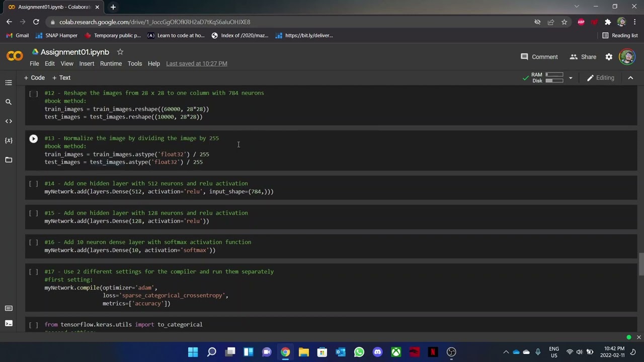
Task: Select run bracket of cell #17
Action: point(33,272)
